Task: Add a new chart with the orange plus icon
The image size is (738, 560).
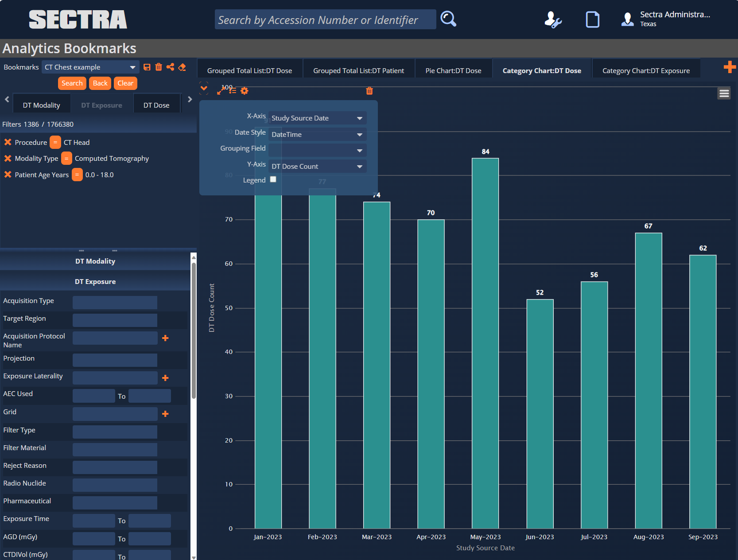Action: (x=730, y=67)
